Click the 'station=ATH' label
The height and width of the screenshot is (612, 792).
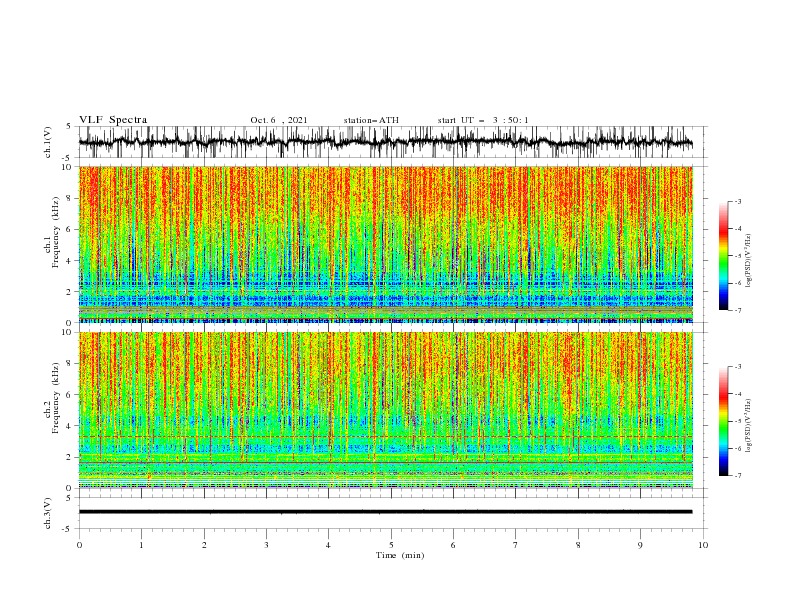coord(371,120)
